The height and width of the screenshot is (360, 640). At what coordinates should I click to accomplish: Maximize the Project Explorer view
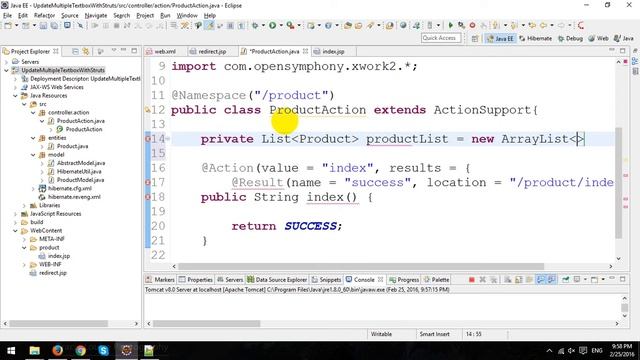pos(134,51)
